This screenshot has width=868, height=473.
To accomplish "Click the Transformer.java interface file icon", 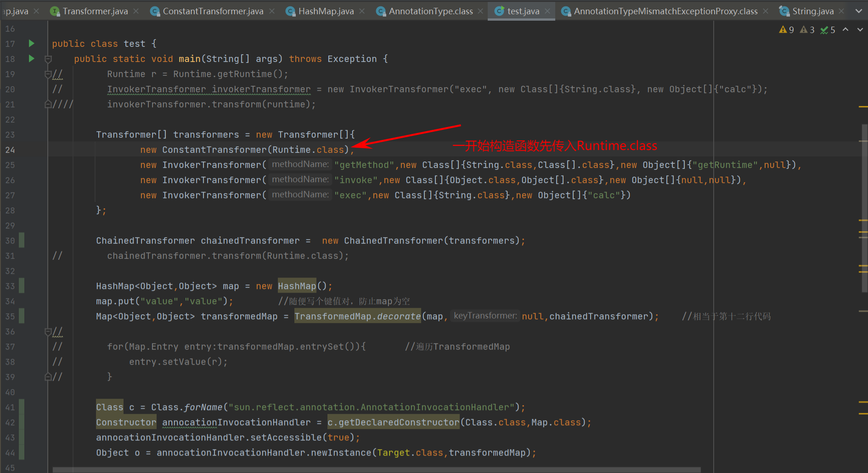I will pyautogui.click(x=55, y=11).
